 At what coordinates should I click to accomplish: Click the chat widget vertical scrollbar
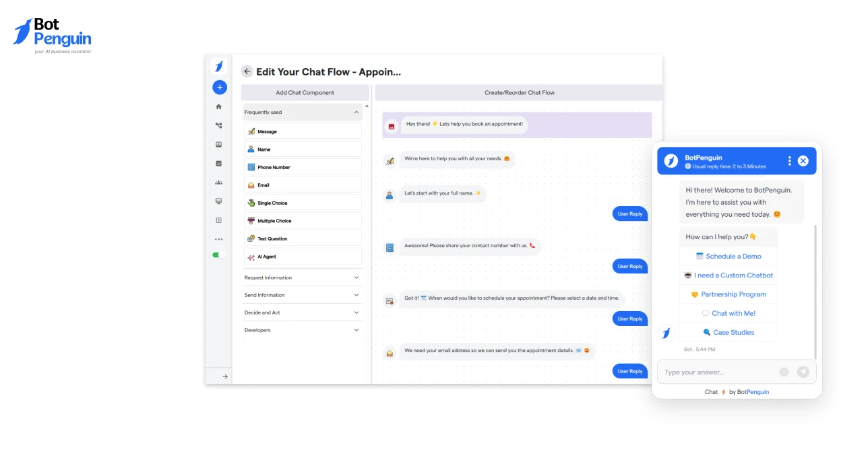click(x=815, y=291)
